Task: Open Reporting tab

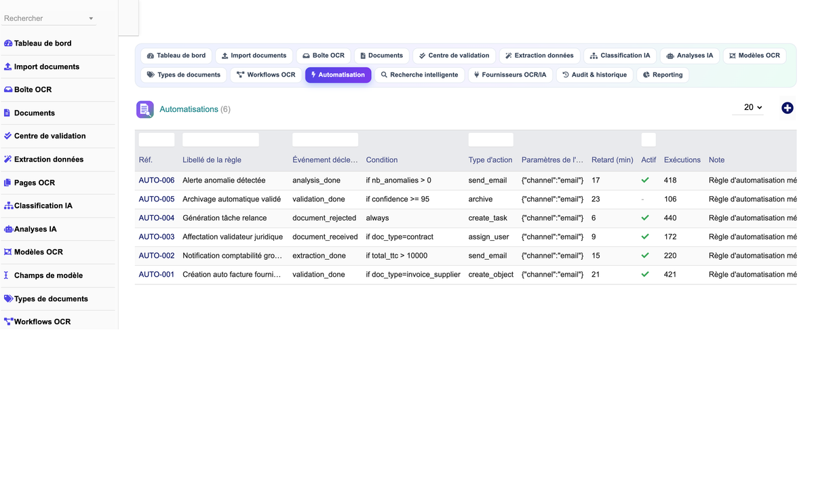Action: [x=663, y=75]
